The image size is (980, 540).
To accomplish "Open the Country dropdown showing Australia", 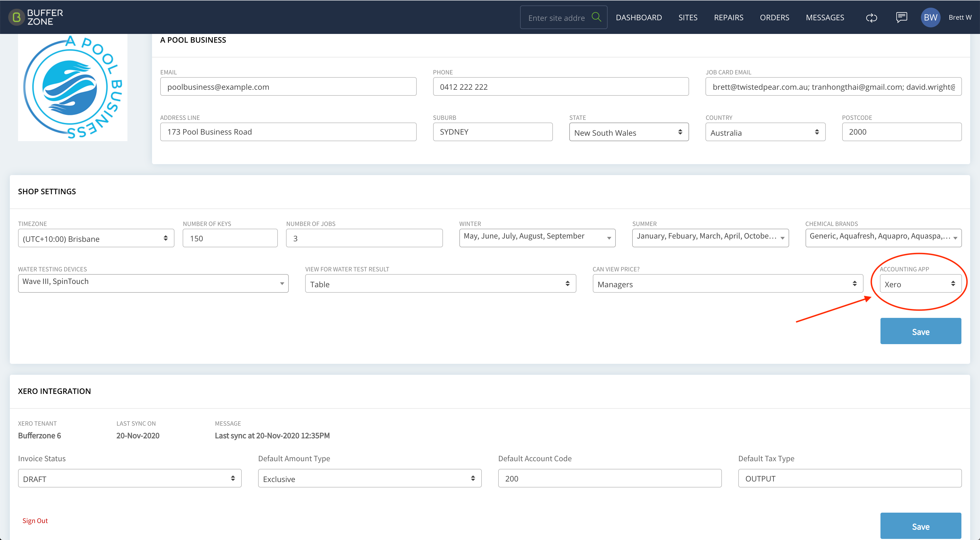I will click(765, 132).
